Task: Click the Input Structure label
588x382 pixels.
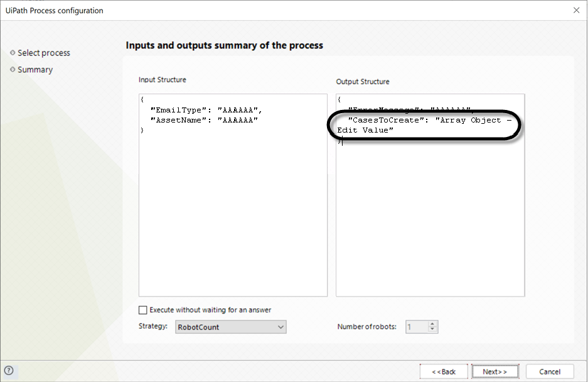Action: [x=163, y=80]
